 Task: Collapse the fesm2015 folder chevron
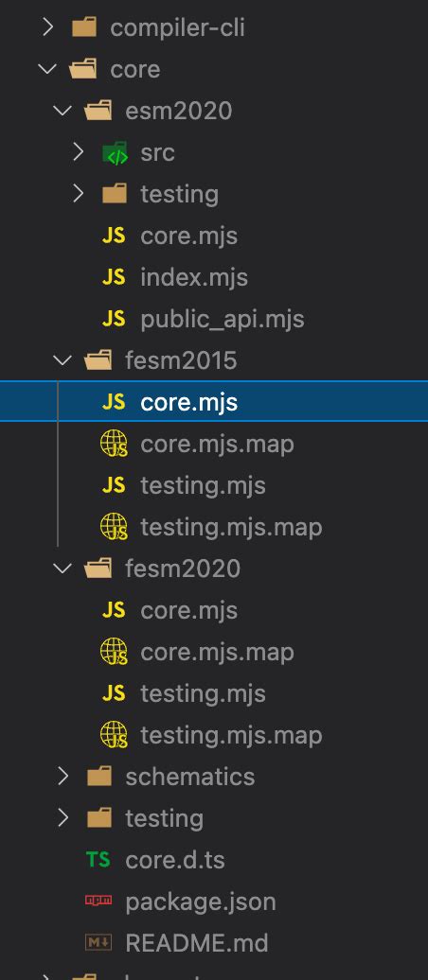[62, 360]
